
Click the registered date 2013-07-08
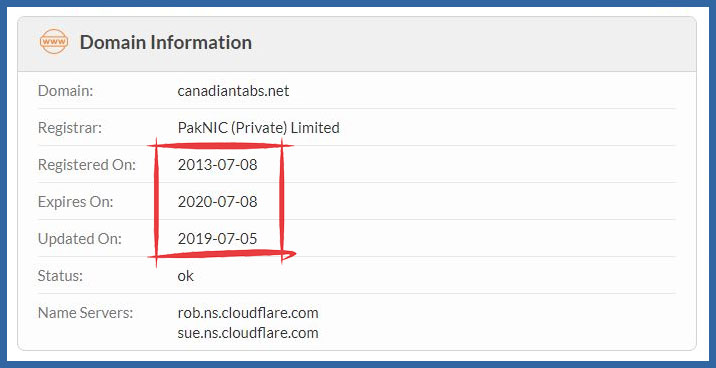click(217, 165)
